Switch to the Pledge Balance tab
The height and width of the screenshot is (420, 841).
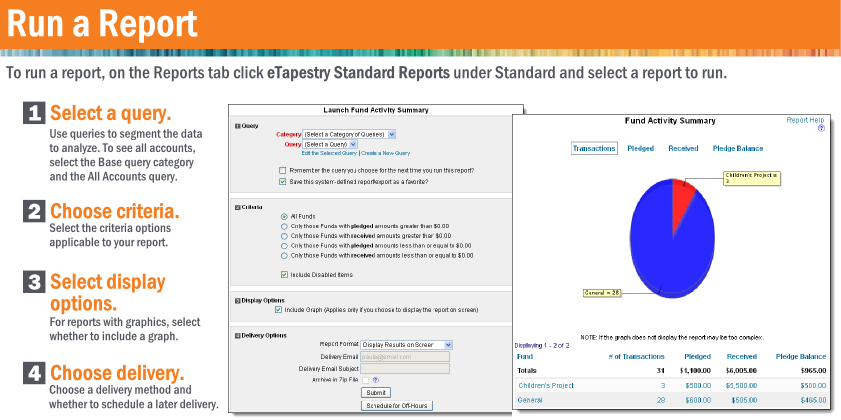(x=739, y=148)
